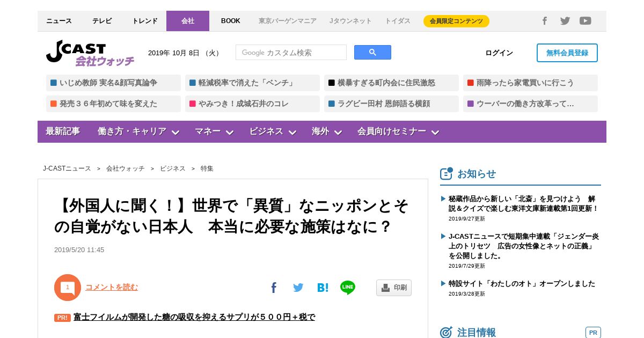The width and height of the screenshot is (644, 338).
Task: Open 富士フイルム supplement PR link
Action: point(194,317)
